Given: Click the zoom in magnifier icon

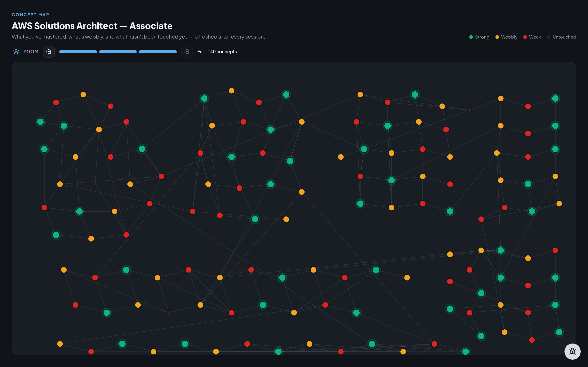Looking at the screenshot, I should (187, 52).
